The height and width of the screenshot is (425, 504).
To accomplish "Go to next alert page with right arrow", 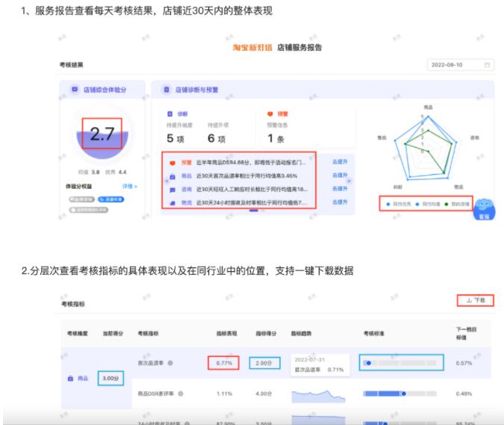I will pyautogui.click(x=349, y=182).
